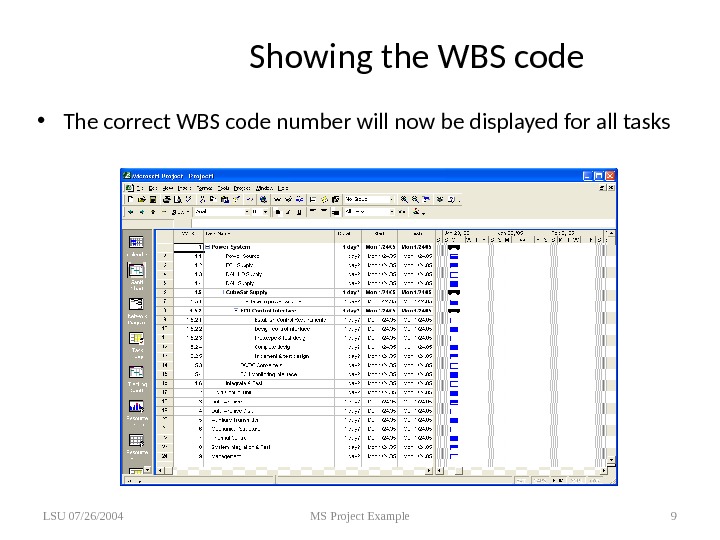This screenshot has height=540, width=720.
Task: Click the 'Showing the WBS code' slide title
Action: point(416,57)
